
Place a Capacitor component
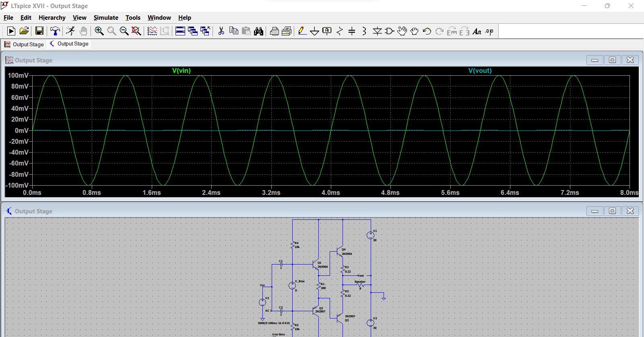(352, 31)
